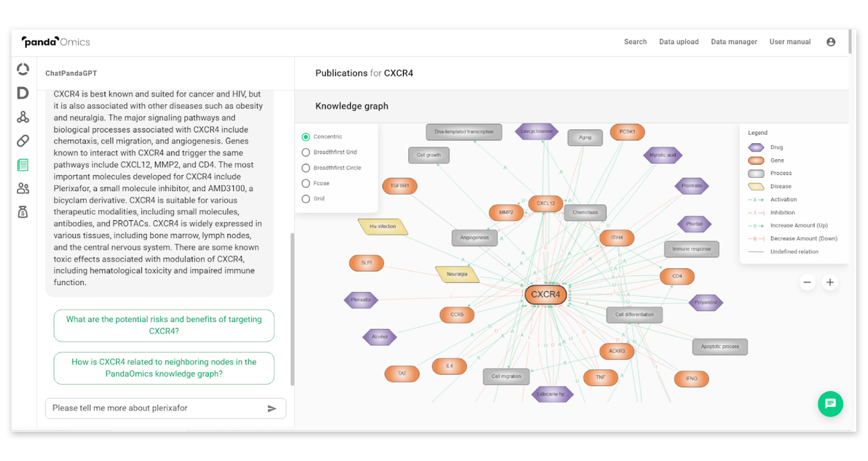Screen dimensions: 868x461
Task: Select the Grid layout radio button
Action: 306,199
